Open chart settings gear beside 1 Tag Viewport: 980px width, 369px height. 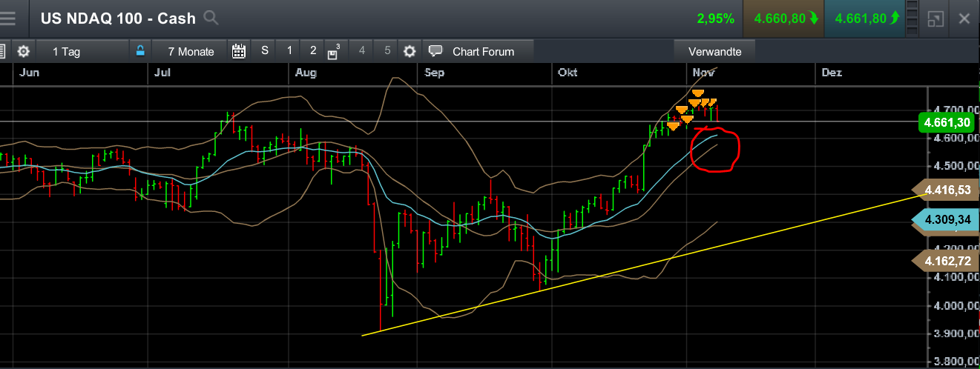(x=24, y=51)
